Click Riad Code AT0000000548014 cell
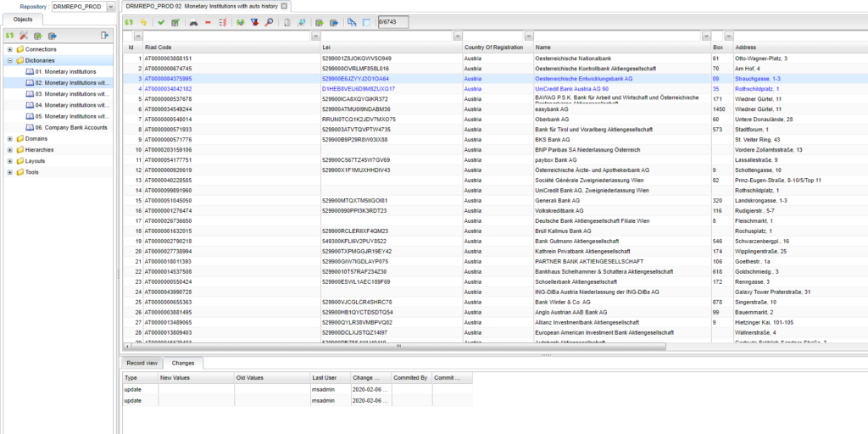The image size is (868, 434). [x=231, y=120]
